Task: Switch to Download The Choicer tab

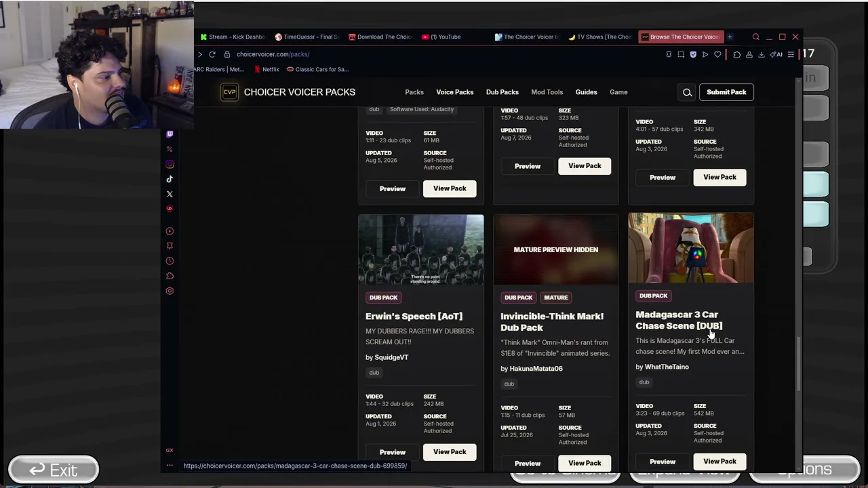Action: (380, 37)
